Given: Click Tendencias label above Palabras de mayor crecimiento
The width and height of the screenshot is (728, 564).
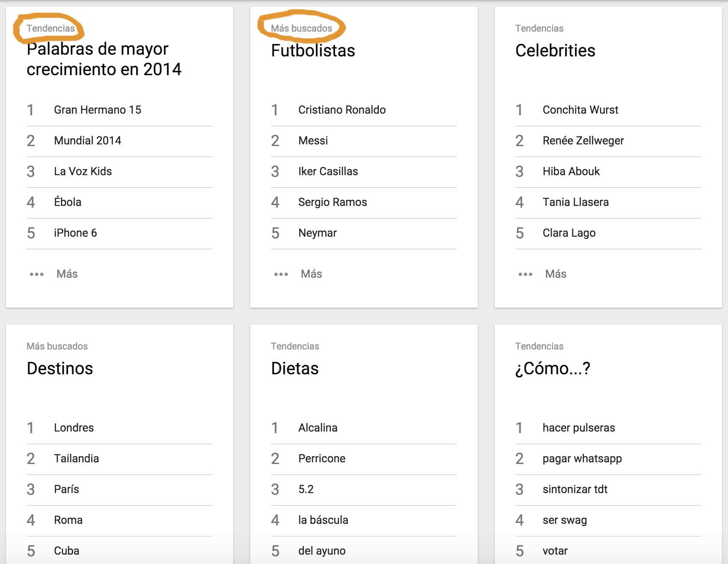Looking at the screenshot, I should click(50, 28).
